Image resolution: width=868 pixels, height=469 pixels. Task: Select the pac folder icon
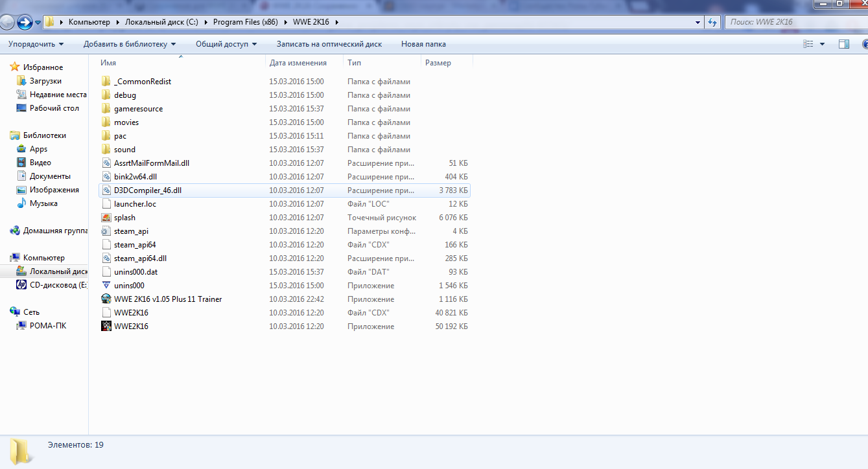click(x=107, y=136)
